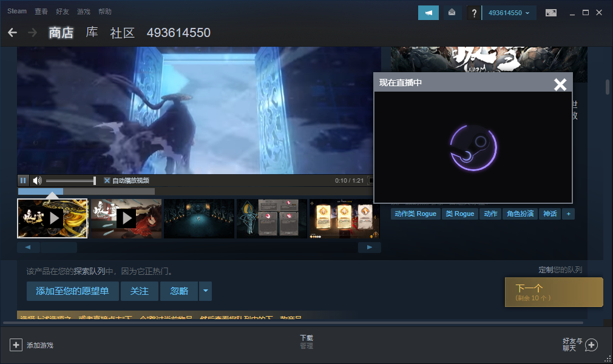The height and width of the screenshot is (364, 613).
Task: Open friends chat plus icon
Action: [x=591, y=345]
